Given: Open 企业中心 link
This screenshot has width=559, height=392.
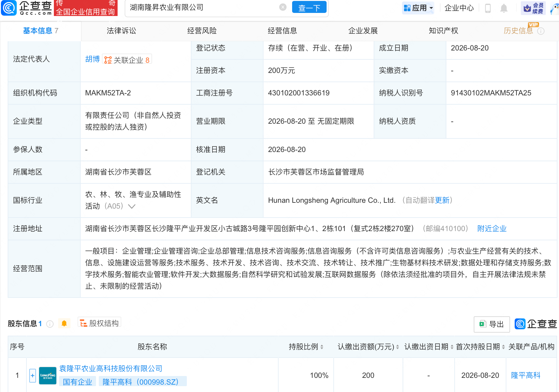Looking at the screenshot, I should click(x=459, y=8).
